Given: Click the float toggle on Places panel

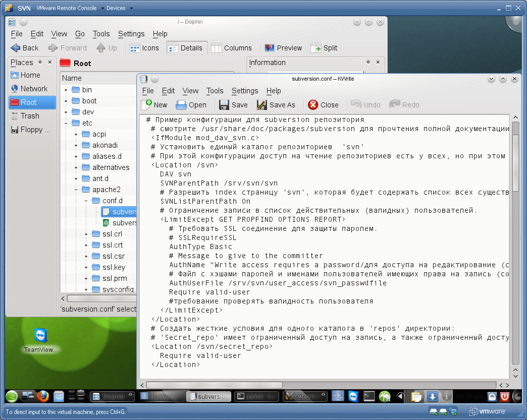Looking at the screenshot, I should coord(40,62).
